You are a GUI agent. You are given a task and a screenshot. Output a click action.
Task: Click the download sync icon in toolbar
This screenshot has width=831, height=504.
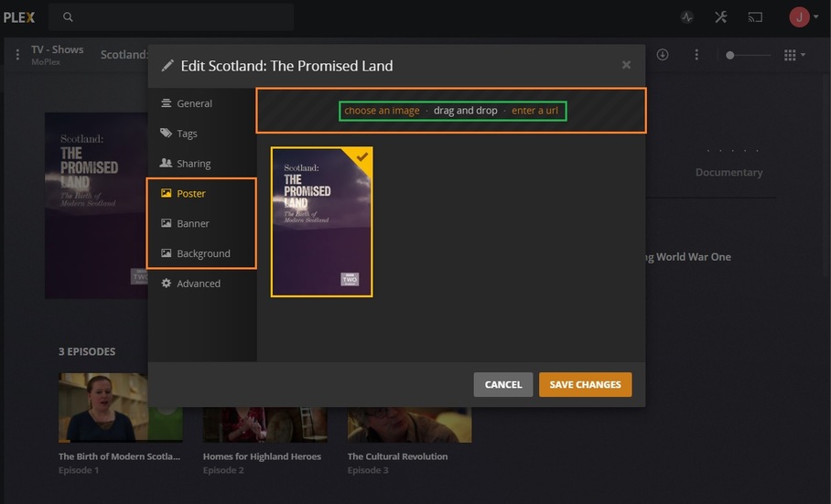pyautogui.click(x=663, y=55)
